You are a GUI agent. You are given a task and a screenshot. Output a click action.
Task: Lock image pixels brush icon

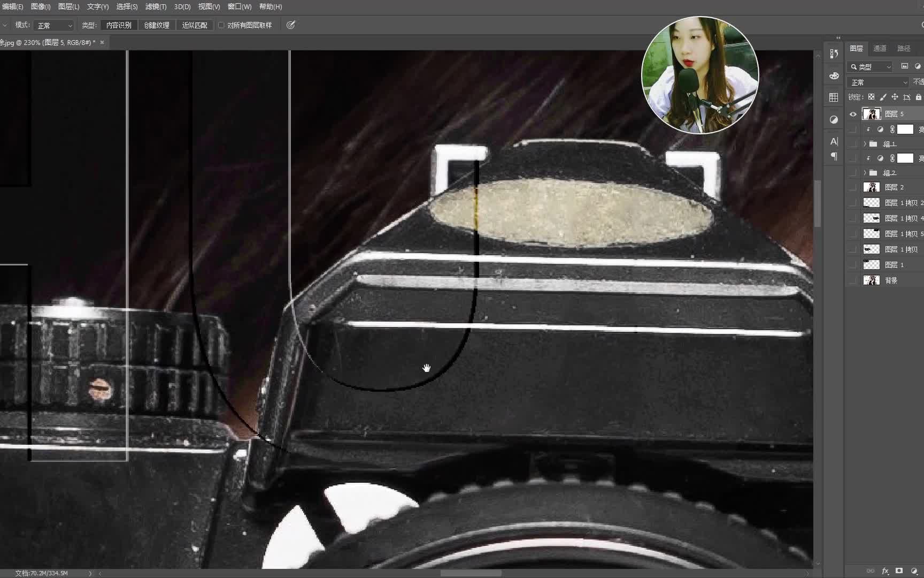[883, 97]
